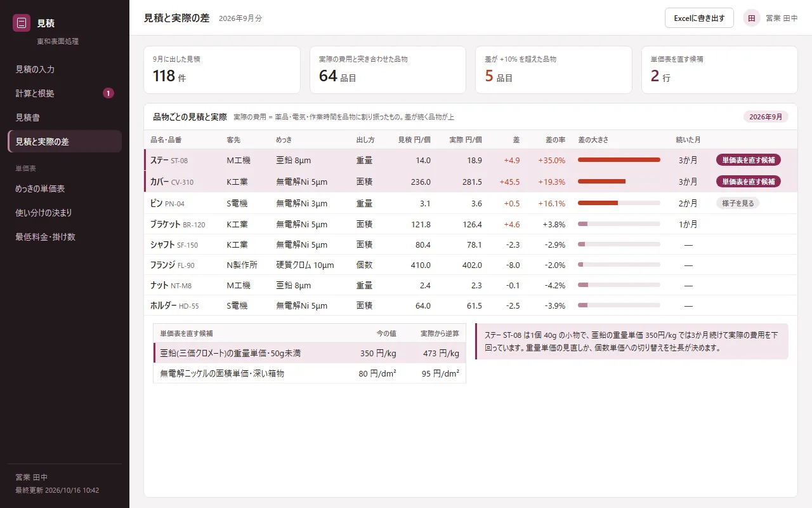This screenshot has height=508, width=812.
Task: Click 最終更新 timestamp in sidebar footer
Action: (57, 490)
